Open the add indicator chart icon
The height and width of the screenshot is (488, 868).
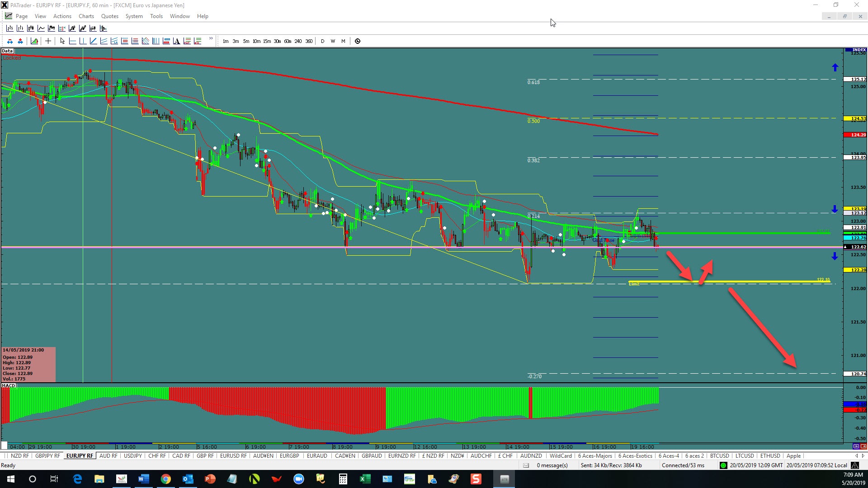click(x=34, y=41)
